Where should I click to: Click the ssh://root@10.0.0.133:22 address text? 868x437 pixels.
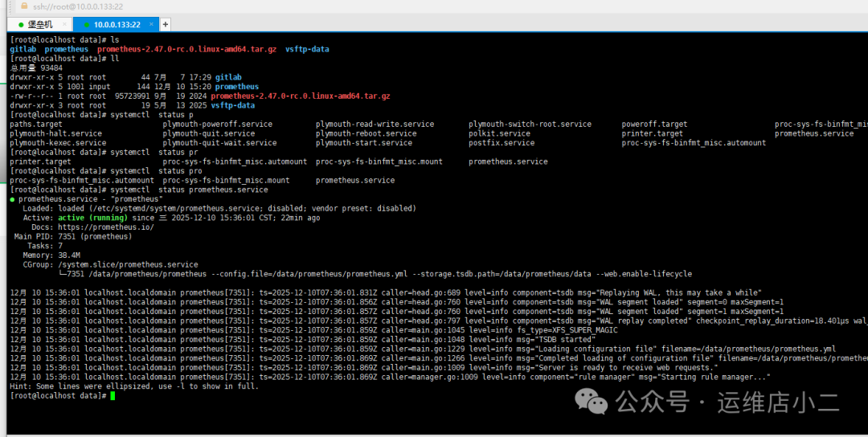point(78,6)
